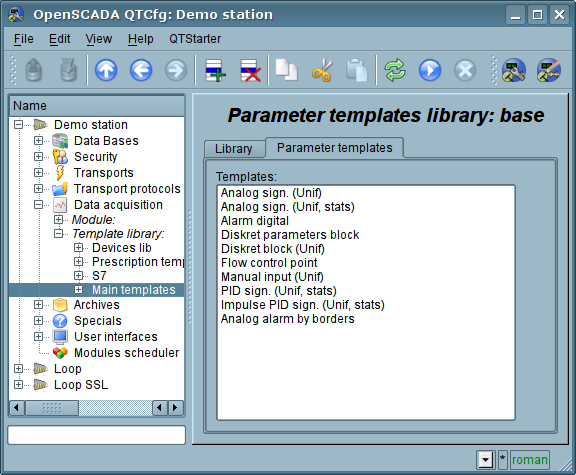
Task: Refresh the page with green arrows icon
Action: tap(395, 70)
